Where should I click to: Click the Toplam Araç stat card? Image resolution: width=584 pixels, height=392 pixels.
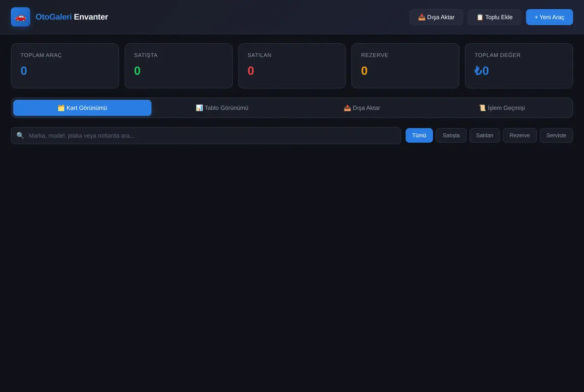tap(65, 66)
